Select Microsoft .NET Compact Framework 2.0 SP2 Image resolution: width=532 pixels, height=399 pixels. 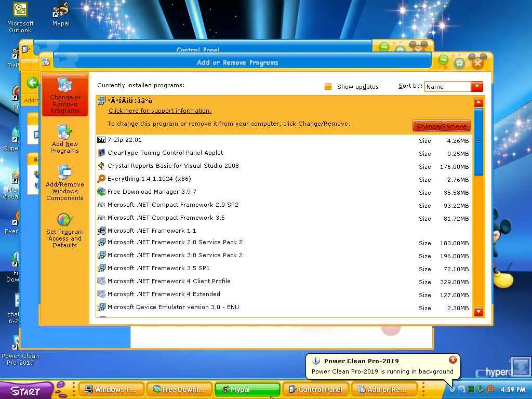point(284,205)
